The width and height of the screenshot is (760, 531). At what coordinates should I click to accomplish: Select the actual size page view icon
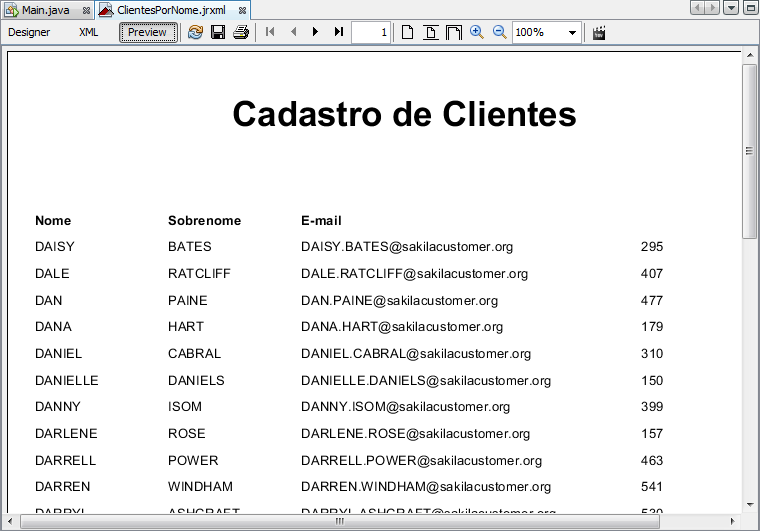point(408,32)
